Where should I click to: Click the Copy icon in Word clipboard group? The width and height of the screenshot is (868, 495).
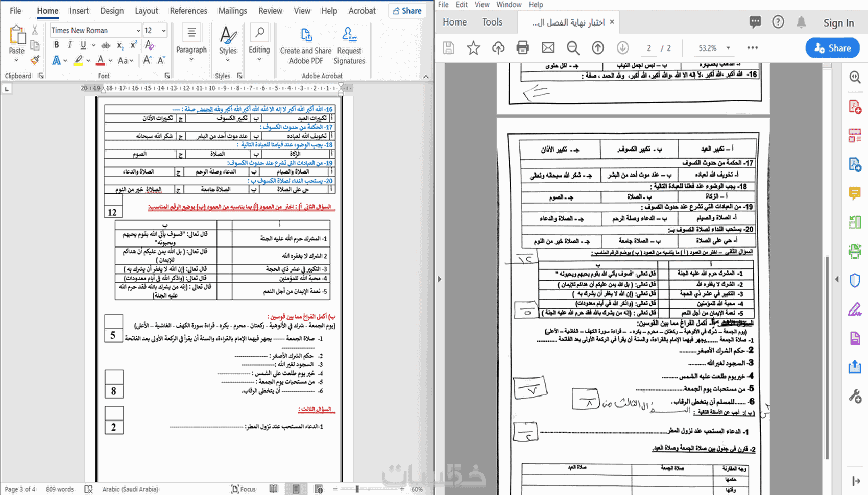(x=35, y=45)
